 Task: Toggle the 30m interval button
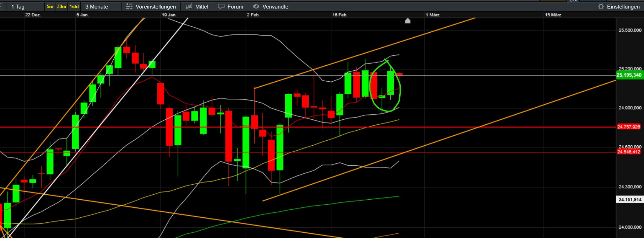[x=61, y=7]
